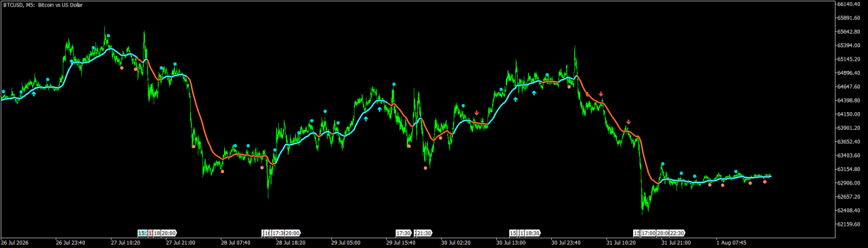868x248 pixels.
Task: Click the 17:30 event marker near 29 Jul 15:40
Action: click(404, 233)
